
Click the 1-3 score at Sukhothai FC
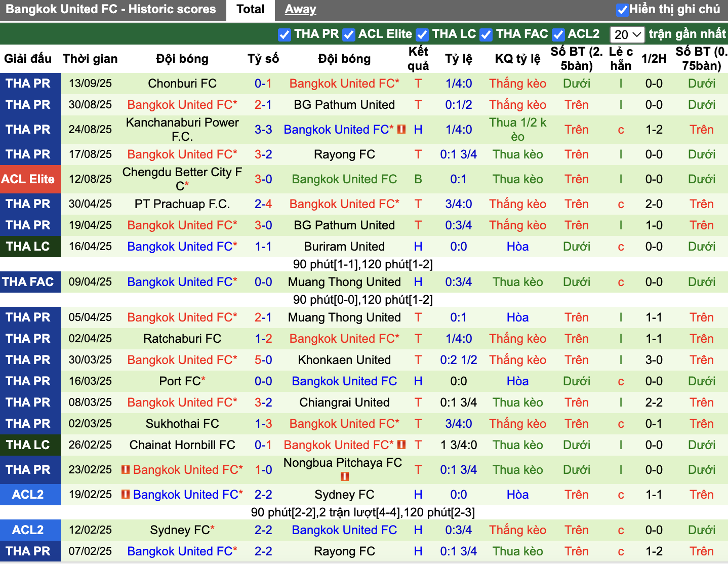[x=263, y=424]
